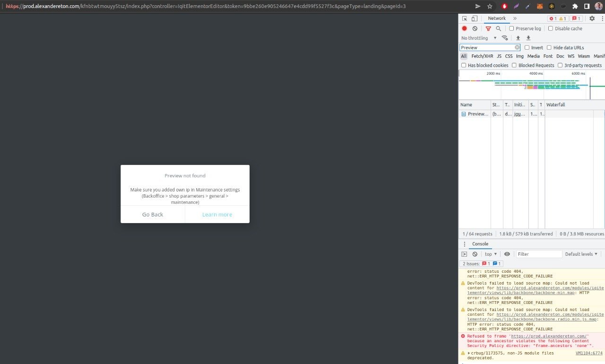Viewport: 605px width, 364px height.
Task: Bookmark this page with the star icon
Action: [490, 6]
